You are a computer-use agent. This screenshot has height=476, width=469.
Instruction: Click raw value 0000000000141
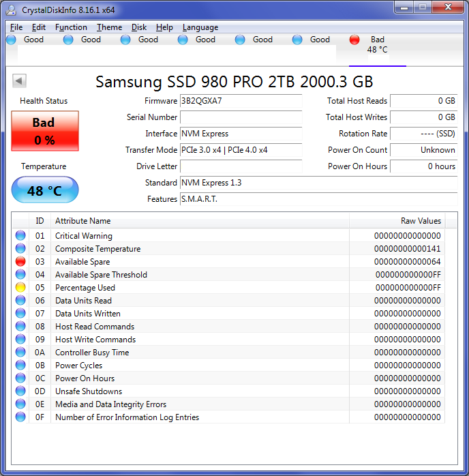tap(407, 249)
